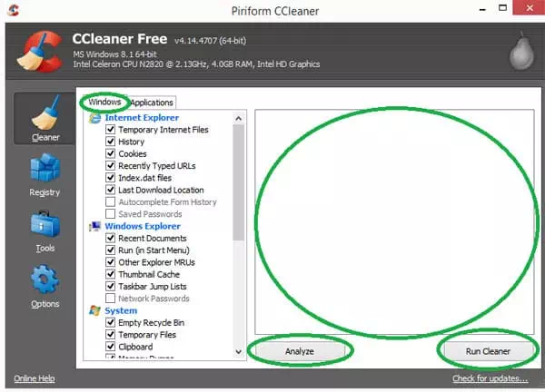This screenshot has height=392, width=545.
Task: Click the System category Windows flag icon
Action: coord(94,310)
